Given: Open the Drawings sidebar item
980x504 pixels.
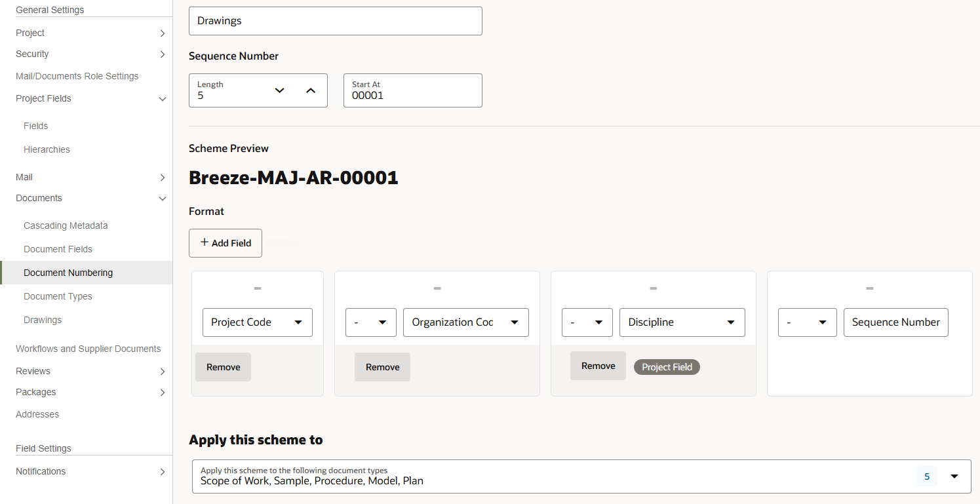Looking at the screenshot, I should [x=43, y=320].
